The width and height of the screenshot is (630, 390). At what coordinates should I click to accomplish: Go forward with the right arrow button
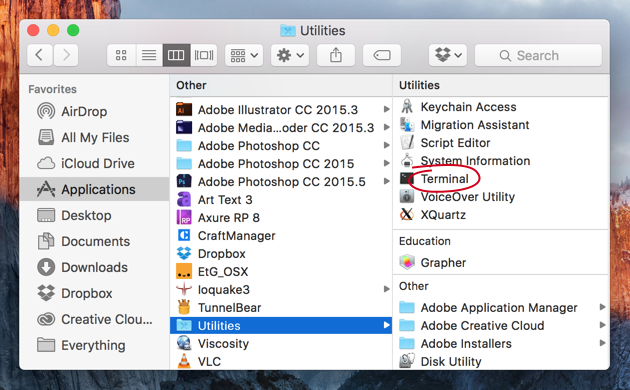(66, 55)
